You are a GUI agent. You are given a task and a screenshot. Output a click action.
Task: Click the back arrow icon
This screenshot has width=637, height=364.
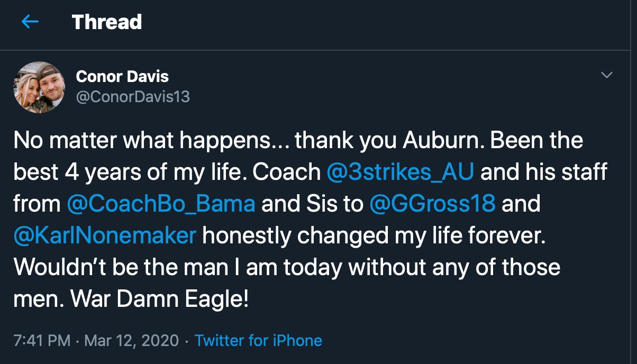pyautogui.click(x=30, y=22)
